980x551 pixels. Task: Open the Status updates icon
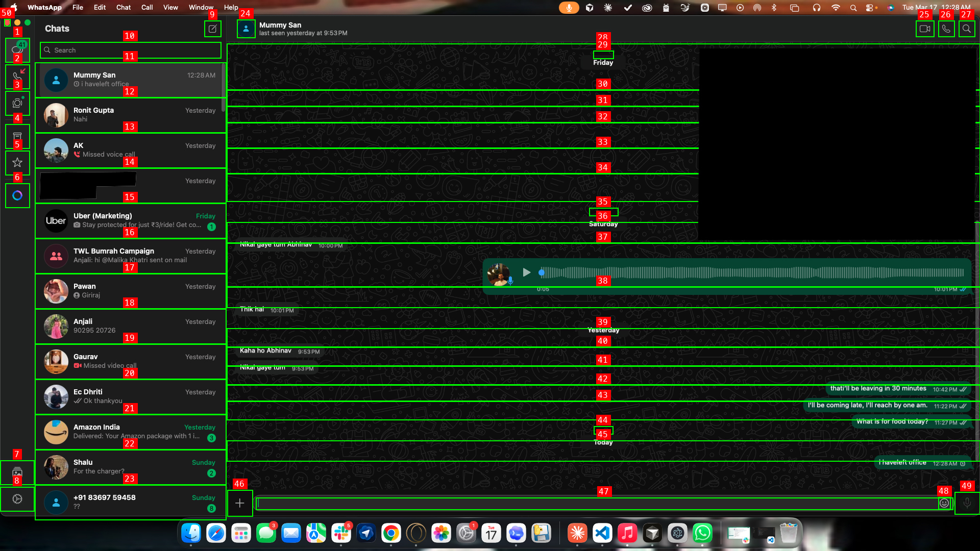click(17, 103)
